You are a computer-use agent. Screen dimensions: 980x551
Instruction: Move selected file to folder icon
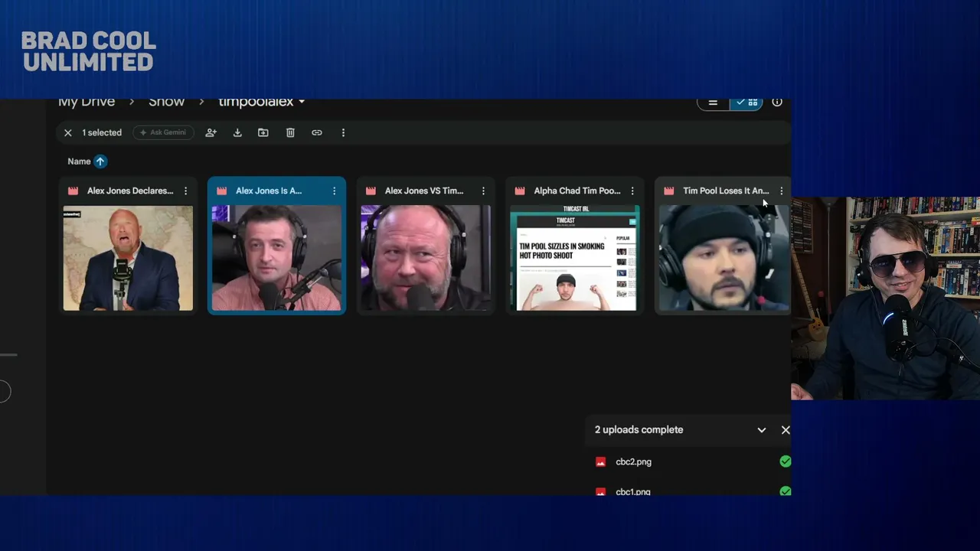263,133
